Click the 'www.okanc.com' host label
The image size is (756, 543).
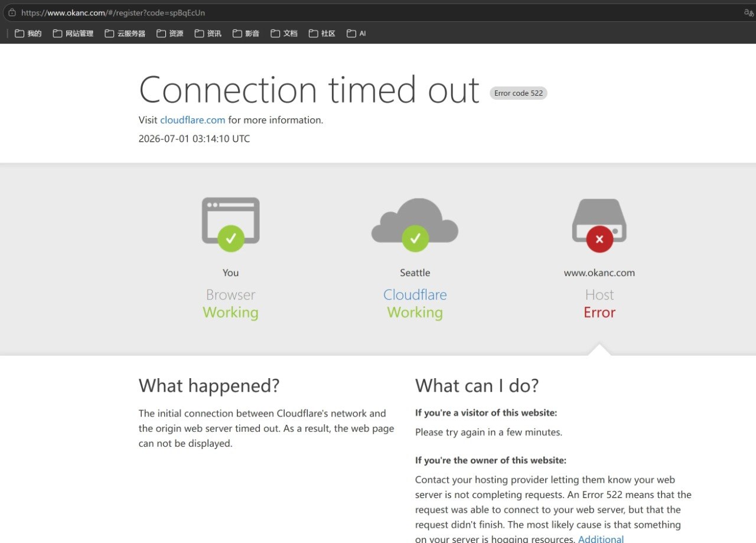(599, 272)
